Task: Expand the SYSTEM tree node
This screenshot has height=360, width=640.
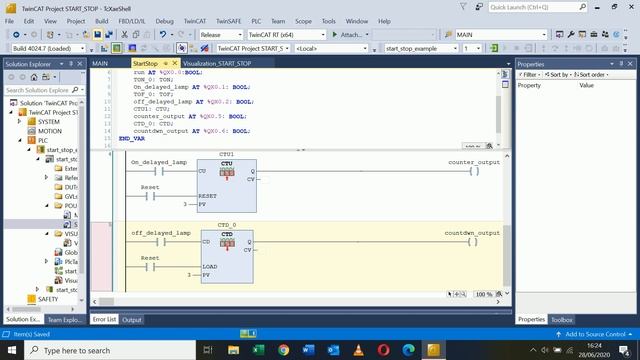Action: [x=19, y=122]
